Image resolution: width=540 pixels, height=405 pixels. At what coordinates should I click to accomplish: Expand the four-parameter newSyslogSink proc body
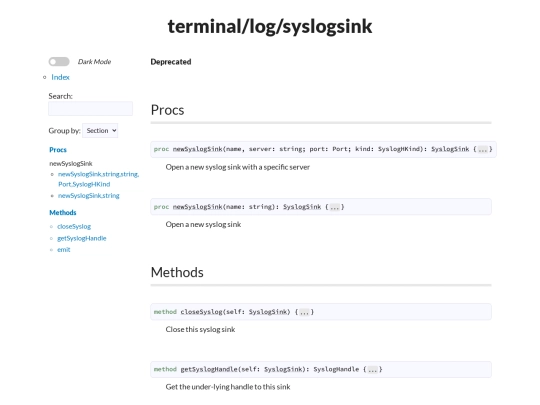pos(482,149)
